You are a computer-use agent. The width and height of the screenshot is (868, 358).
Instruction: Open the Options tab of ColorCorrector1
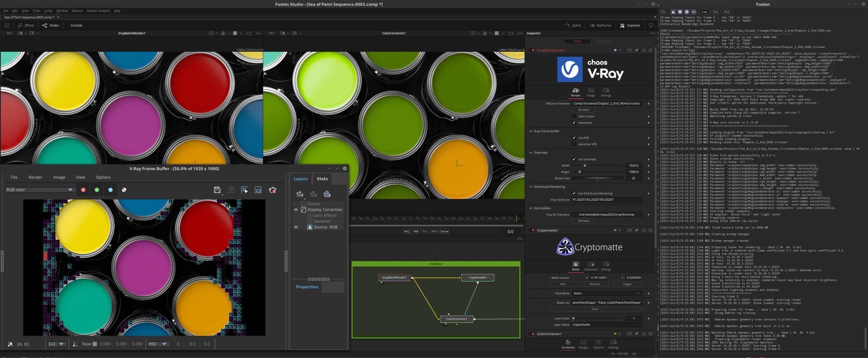pos(598,344)
